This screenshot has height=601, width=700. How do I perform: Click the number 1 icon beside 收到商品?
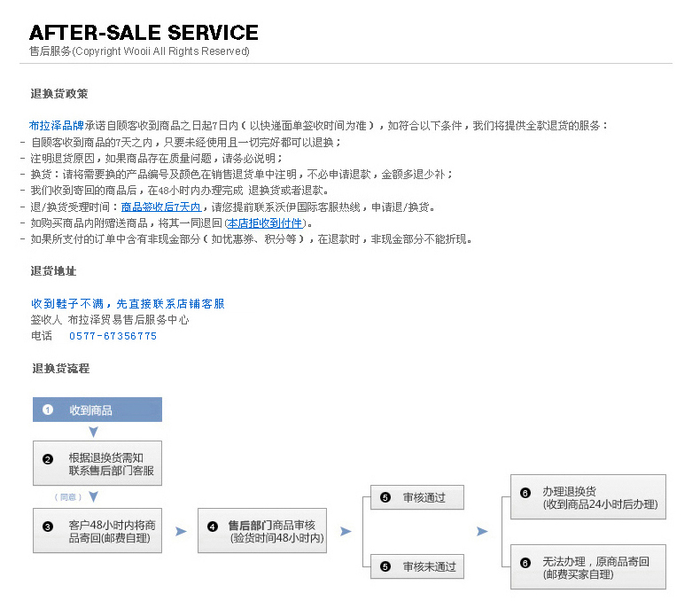[x=48, y=410]
